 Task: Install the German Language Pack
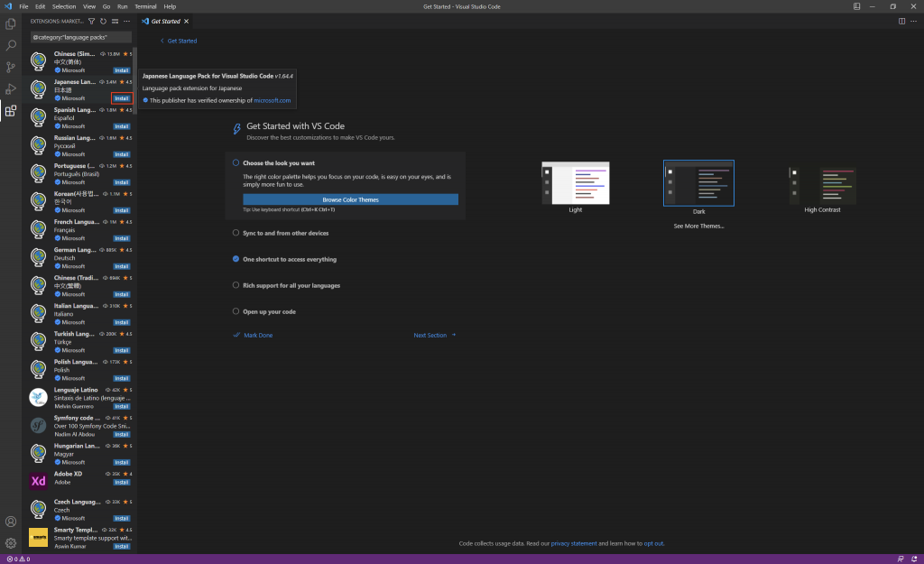point(122,266)
